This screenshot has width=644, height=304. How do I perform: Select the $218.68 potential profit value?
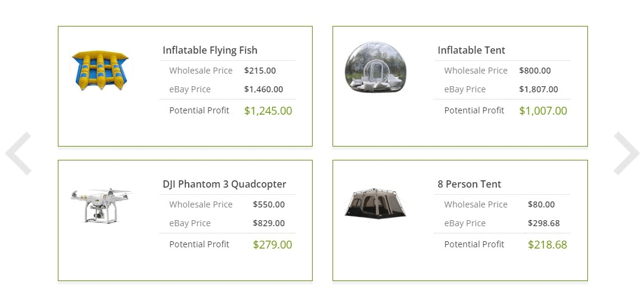[547, 245]
